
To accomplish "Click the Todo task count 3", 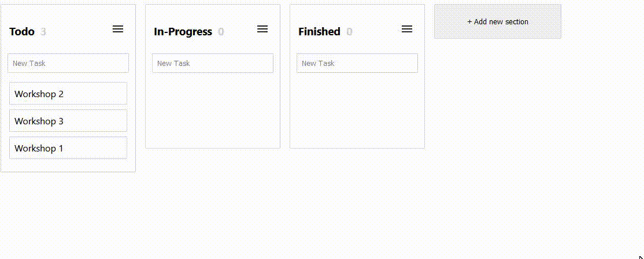I will (43, 32).
